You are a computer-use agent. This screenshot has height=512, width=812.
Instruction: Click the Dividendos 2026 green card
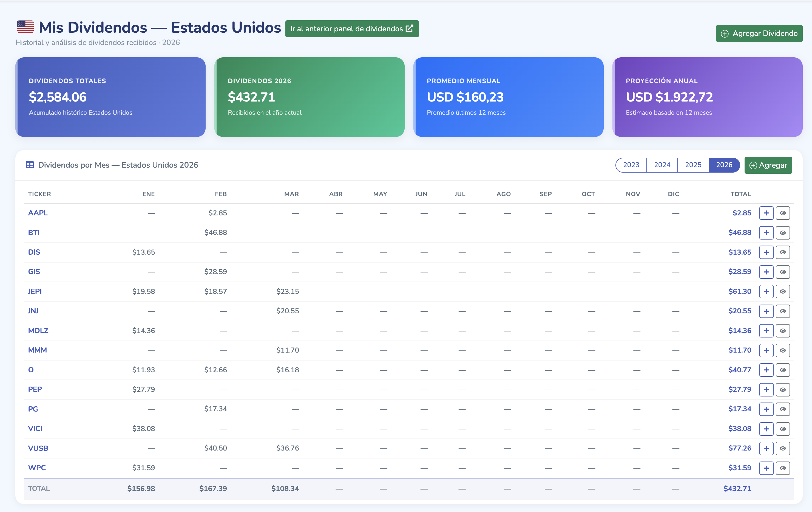click(309, 97)
